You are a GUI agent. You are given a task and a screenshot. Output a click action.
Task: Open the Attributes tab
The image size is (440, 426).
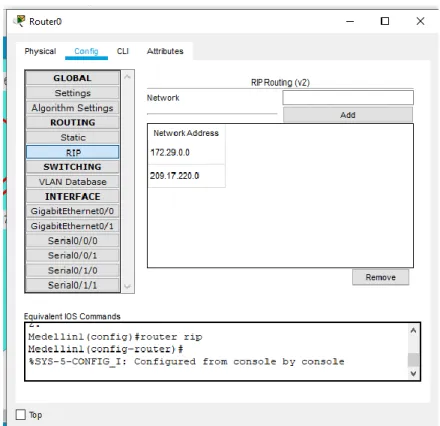pos(165,51)
